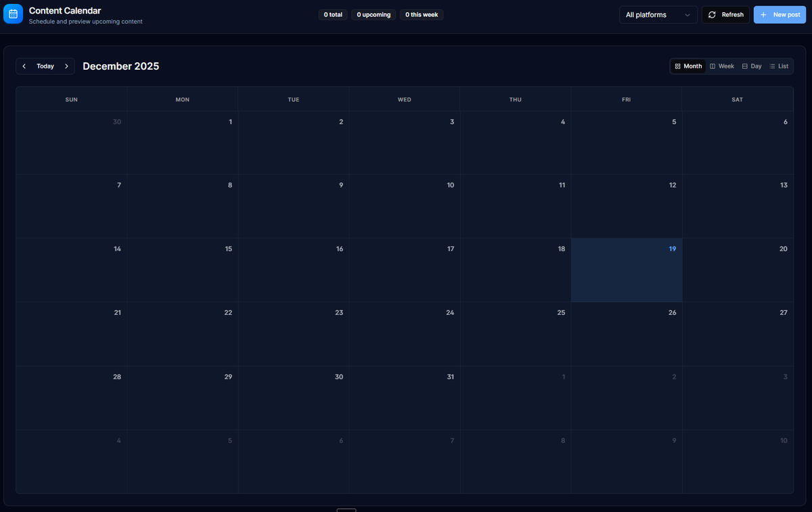Screen dimensions: 812x512
Task: Switch to List view
Action: pyautogui.click(x=779, y=66)
